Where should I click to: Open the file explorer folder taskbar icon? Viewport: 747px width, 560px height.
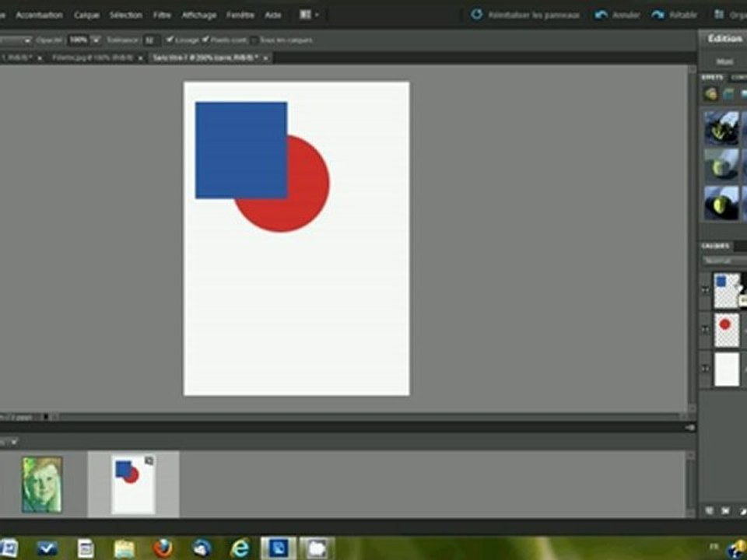pos(124,548)
